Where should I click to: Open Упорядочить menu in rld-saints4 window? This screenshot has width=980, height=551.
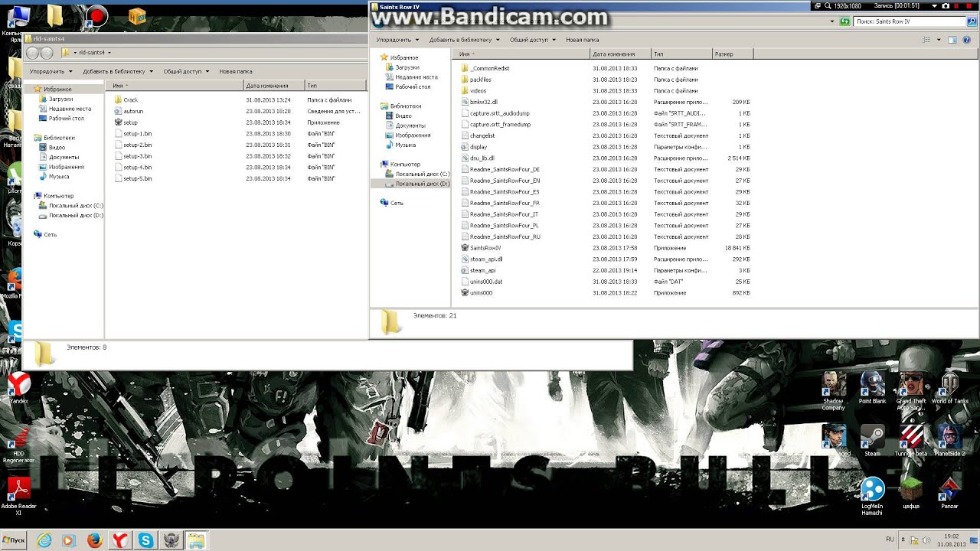click(51, 71)
